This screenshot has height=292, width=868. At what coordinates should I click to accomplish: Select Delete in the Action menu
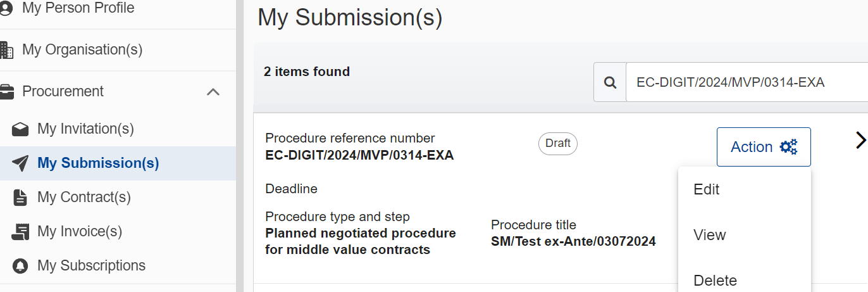click(716, 280)
